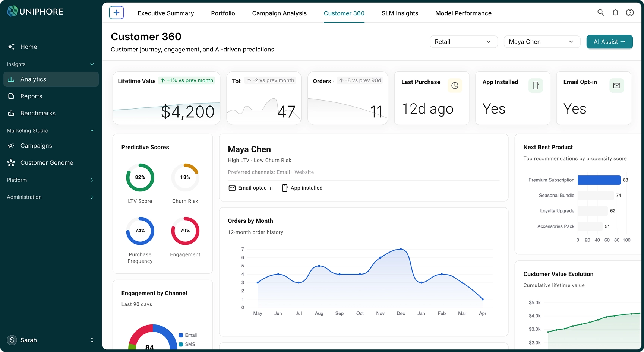
Task: Click Sarah's avatar in the sidebar
Action: click(x=12, y=340)
